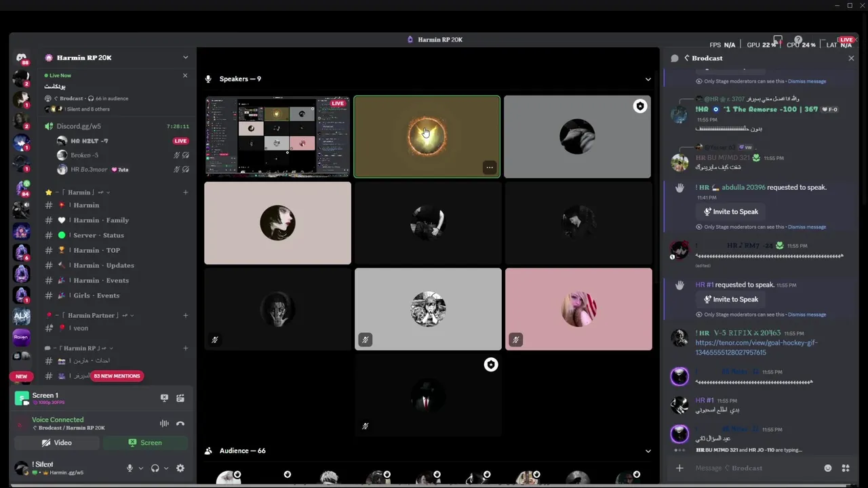The image size is (868, 488).
Task: Click the speaker icon beside Speakers — 9
Action: coord(208,79)
